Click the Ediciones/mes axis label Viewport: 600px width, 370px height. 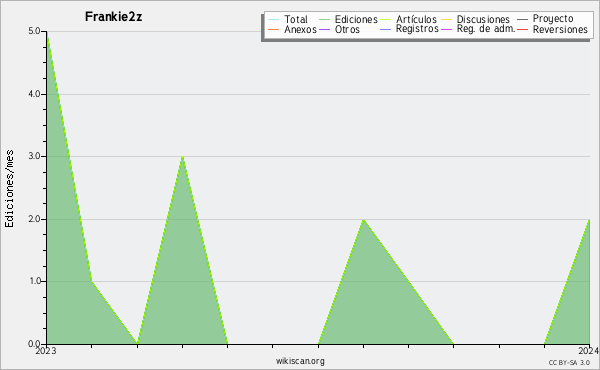pos(9,189)
